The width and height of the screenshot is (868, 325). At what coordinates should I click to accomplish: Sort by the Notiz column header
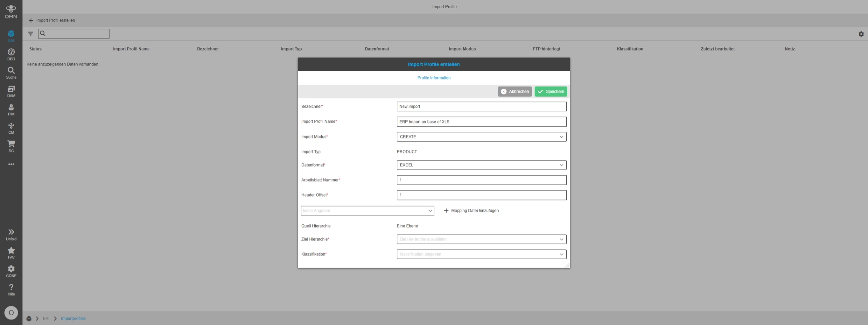click(x=790, y=49)
